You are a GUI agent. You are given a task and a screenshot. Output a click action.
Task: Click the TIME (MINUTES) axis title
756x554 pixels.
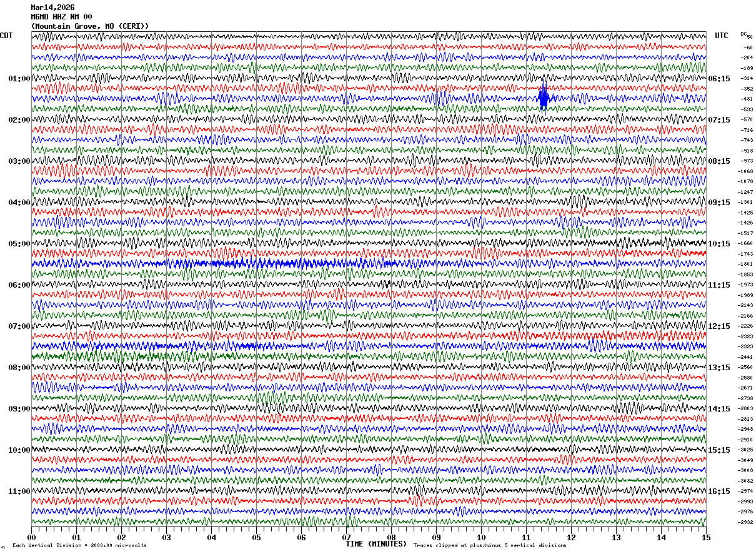click(x=376, y=544)
